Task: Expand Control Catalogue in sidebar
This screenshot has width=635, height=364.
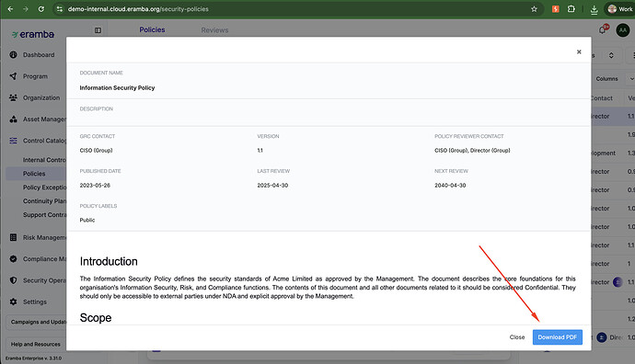Action: (x=44, y=141)
